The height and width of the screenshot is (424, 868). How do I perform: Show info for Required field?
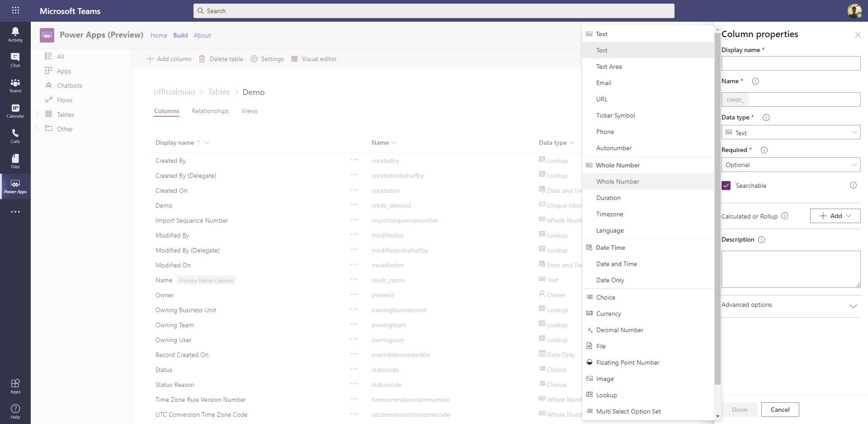pyautogui.click(x=764, y=150)
